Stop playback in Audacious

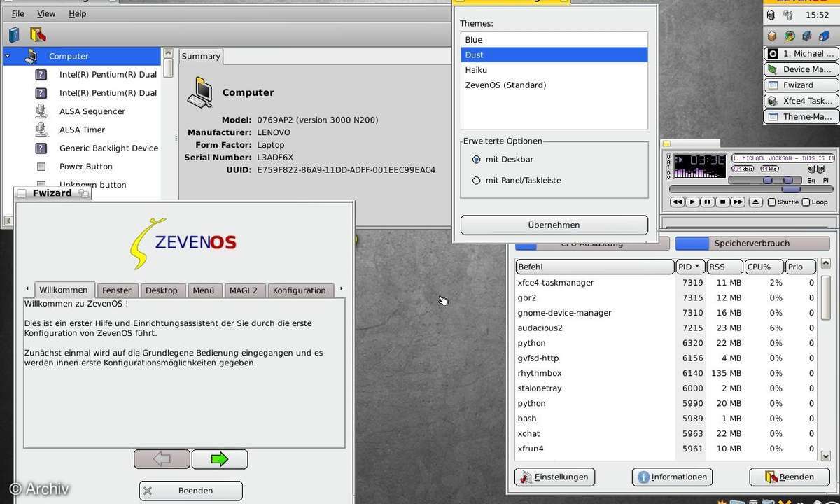[722, 202]
